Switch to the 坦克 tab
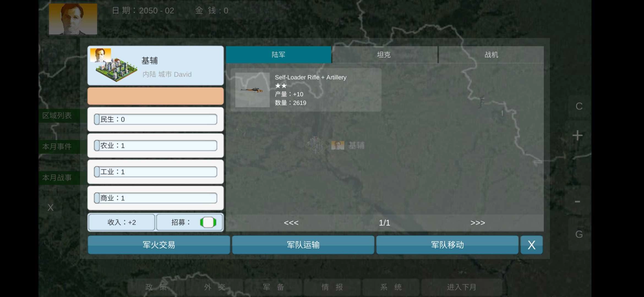Screen dimensions: 644x297 [384, 54]
